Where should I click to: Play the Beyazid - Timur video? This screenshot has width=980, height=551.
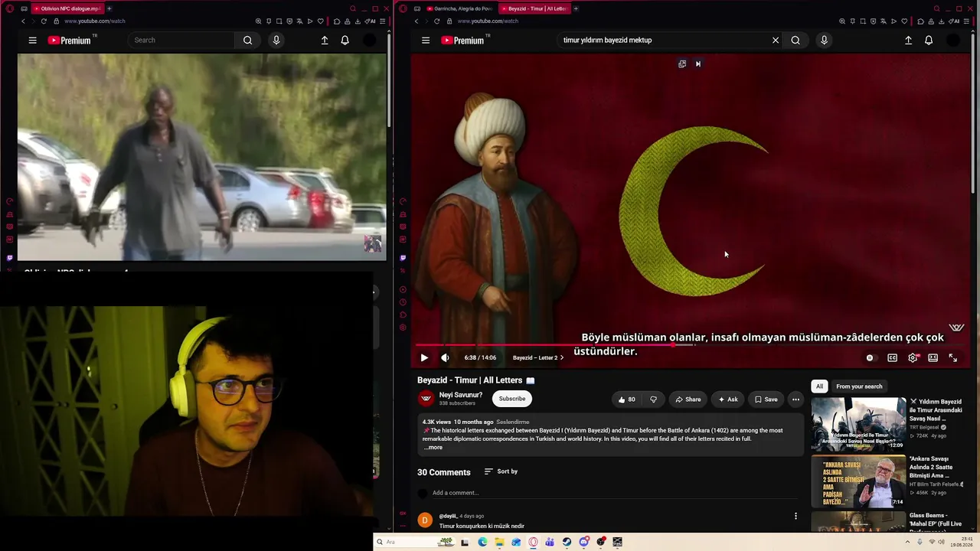tap(424, 357)
